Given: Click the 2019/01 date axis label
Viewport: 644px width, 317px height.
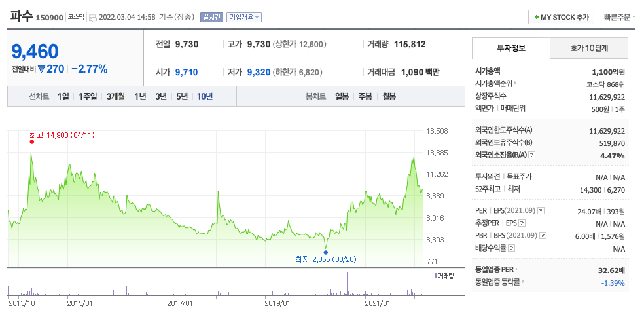Looking at the screenshot, I should pyautogui.click(x=278, y=303).
